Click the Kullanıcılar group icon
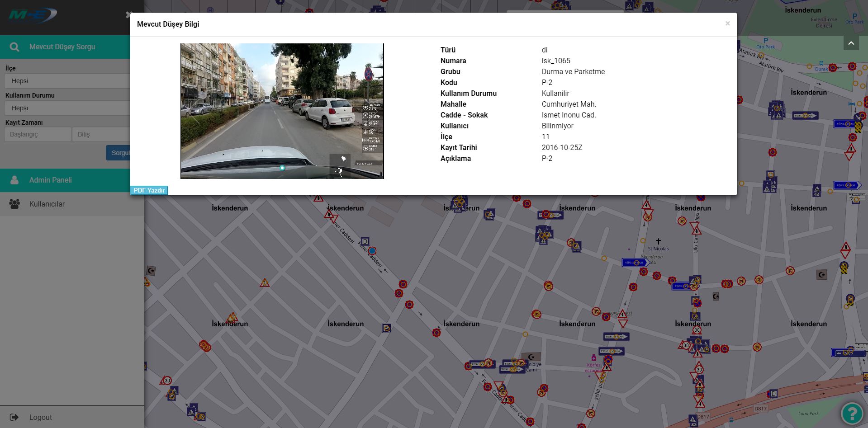 click(14, 204)
